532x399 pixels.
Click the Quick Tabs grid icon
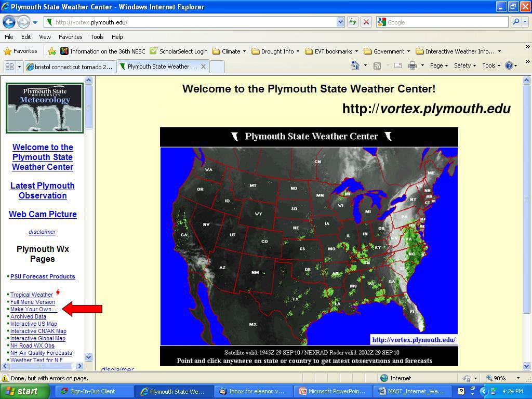(x=9, y=66)
